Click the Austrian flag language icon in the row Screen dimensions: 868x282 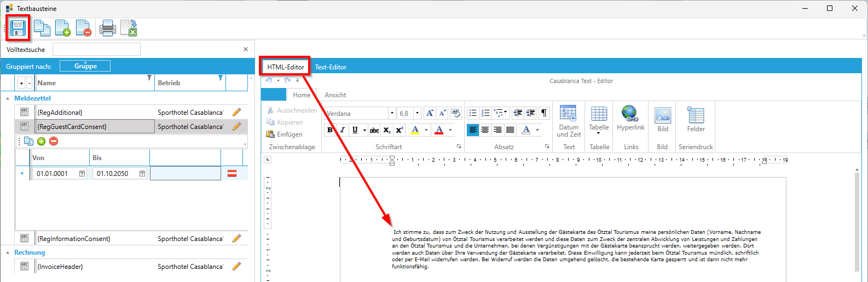[232, 173]
